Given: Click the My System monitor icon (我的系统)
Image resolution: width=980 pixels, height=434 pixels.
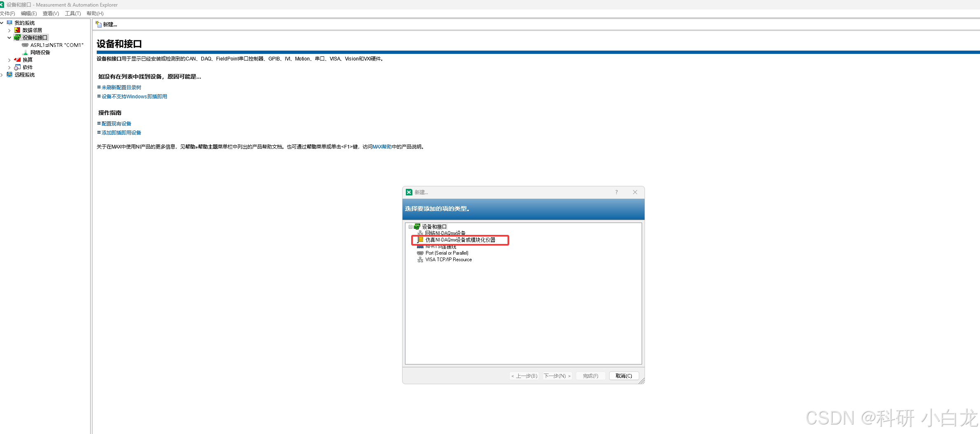Looking at the screenshot, I should point(9,23).
